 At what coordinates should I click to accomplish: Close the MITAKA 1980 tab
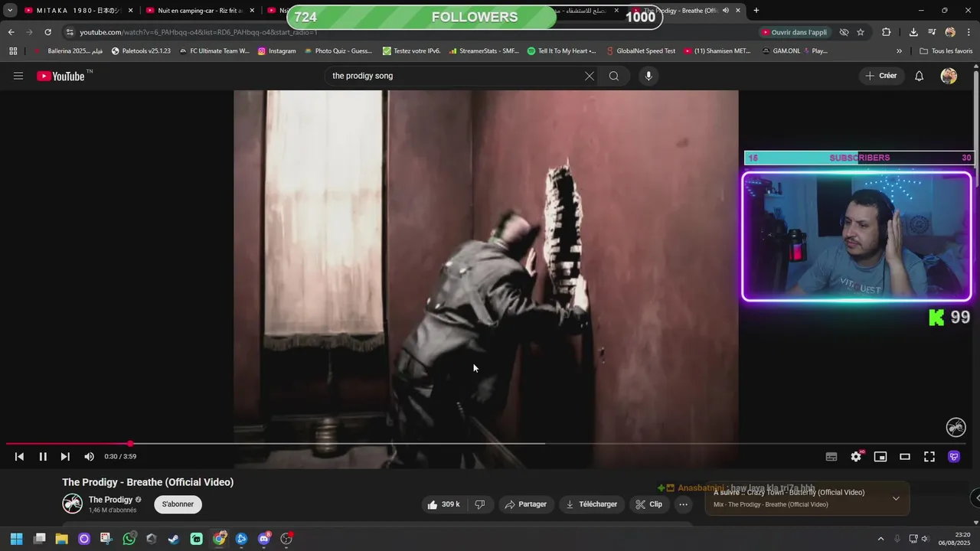(131, 11)
